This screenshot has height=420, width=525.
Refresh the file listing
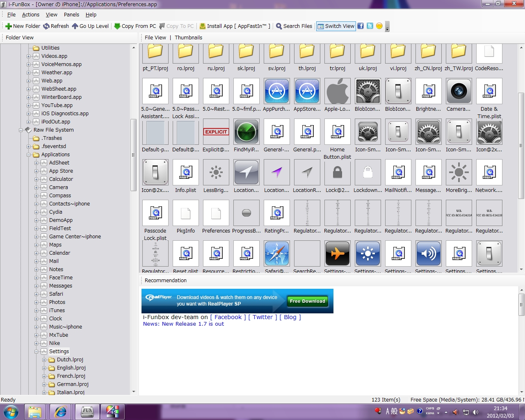56,26
